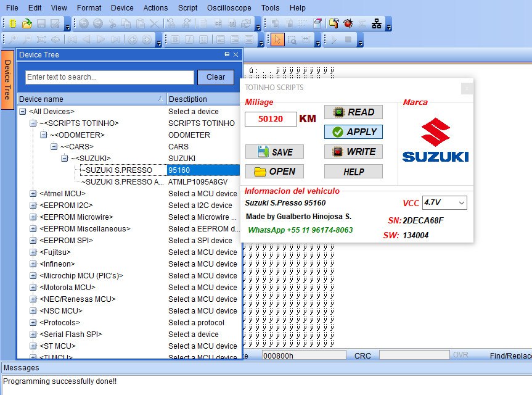Collapse the SUZUKI tree node

(64, 159)
